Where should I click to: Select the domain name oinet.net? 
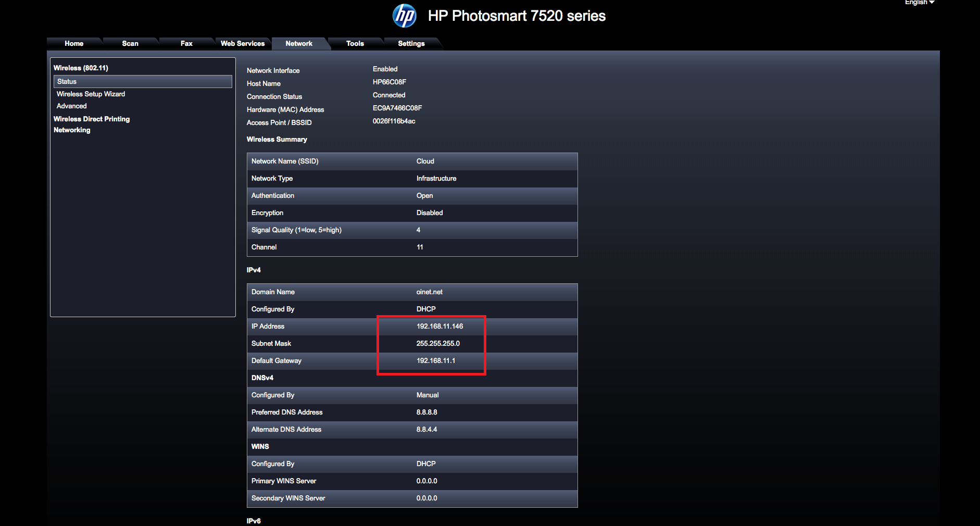click(x=430, y=292)
